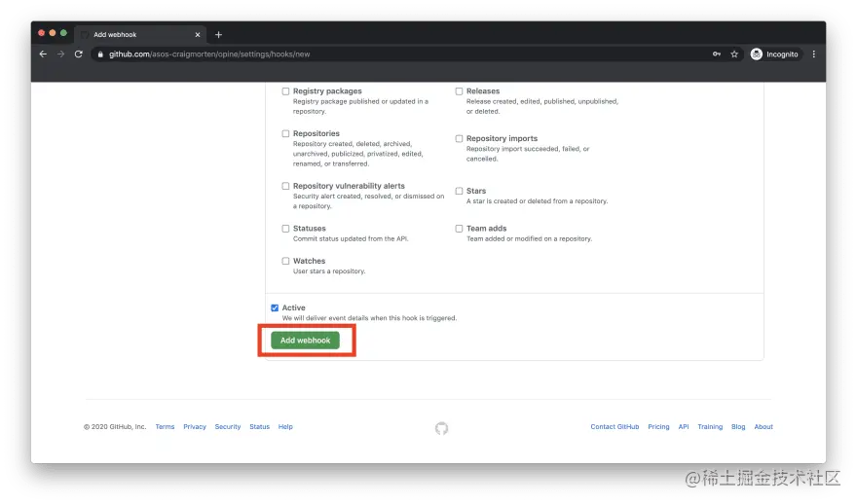The height and width of the screenshot is (504, 857).
Task: Click the macOS green fullscreen window button
Action: (63, 33)
